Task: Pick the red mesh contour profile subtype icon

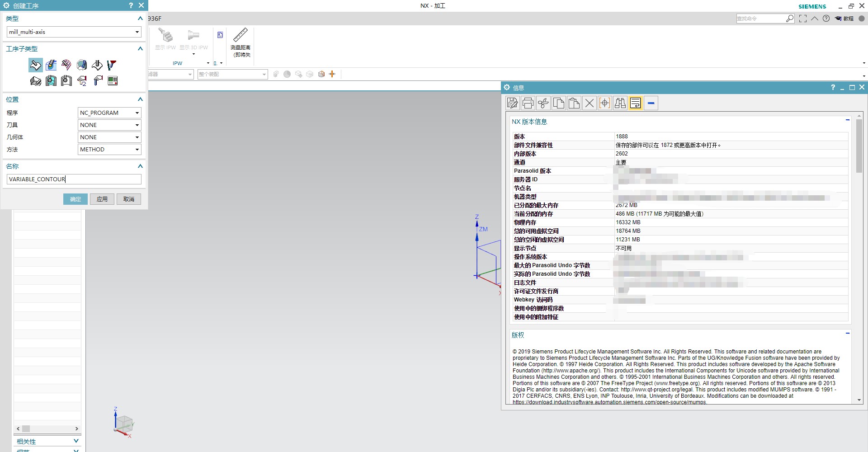Action: [x=66, y=65]
